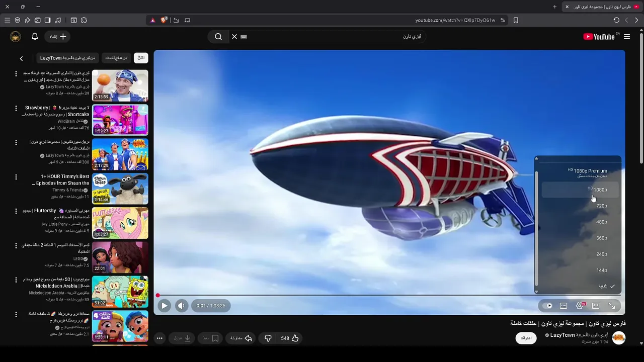Choose the checked Auto quality option
644x362 pixels.
click(x=580, y=286)
